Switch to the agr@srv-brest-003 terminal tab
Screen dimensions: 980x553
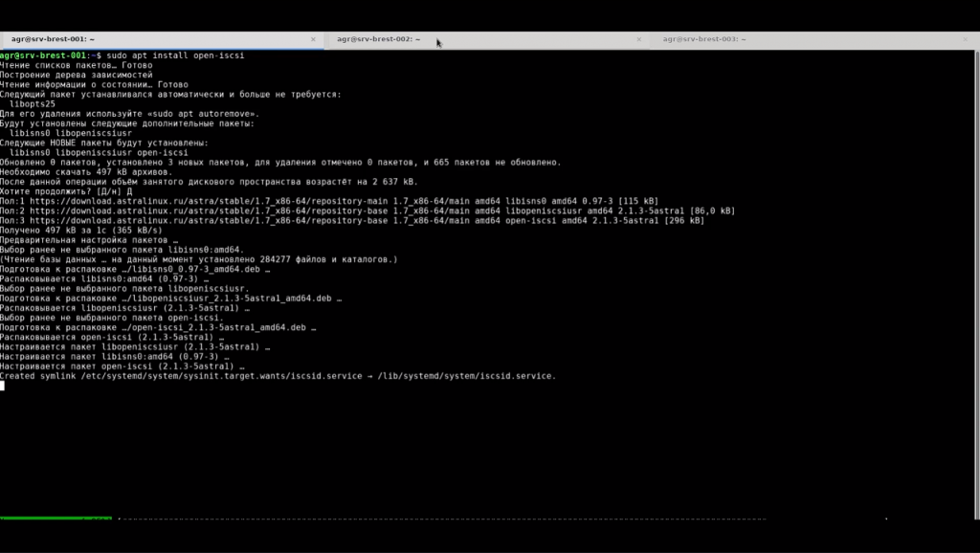coord(813,39)
